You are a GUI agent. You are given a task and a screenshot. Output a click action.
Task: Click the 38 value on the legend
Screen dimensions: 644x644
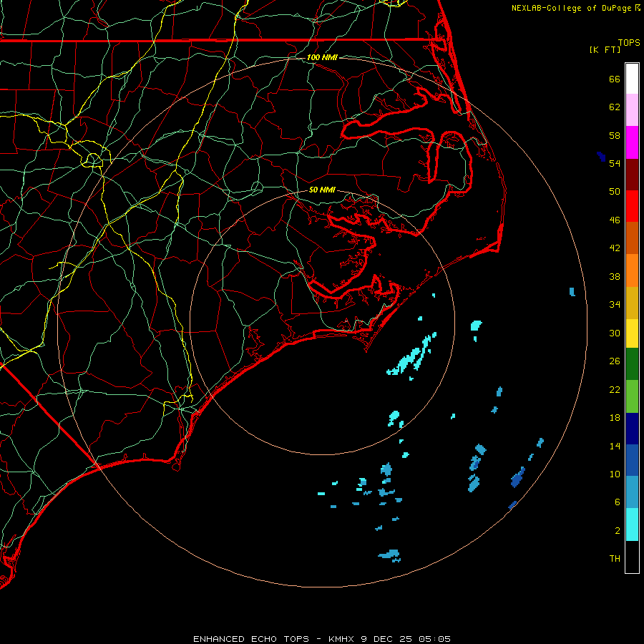click(615, 276)
